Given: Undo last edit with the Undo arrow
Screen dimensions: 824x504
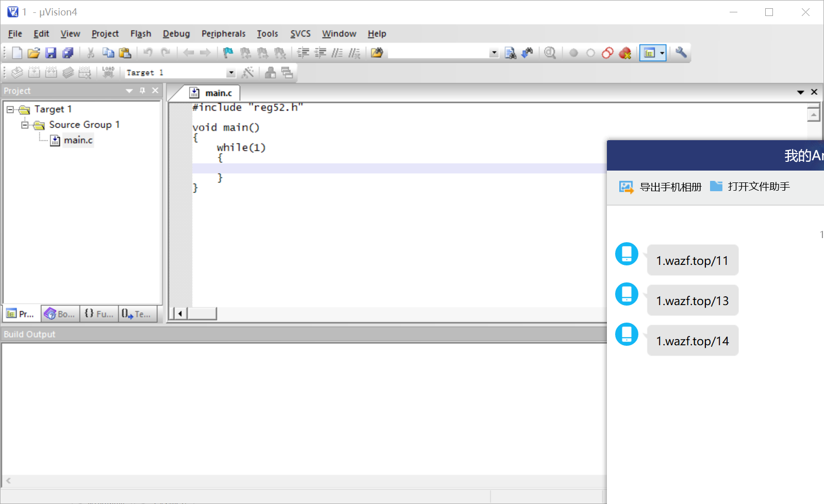Looking at the screenshot, I should point(148,53).
